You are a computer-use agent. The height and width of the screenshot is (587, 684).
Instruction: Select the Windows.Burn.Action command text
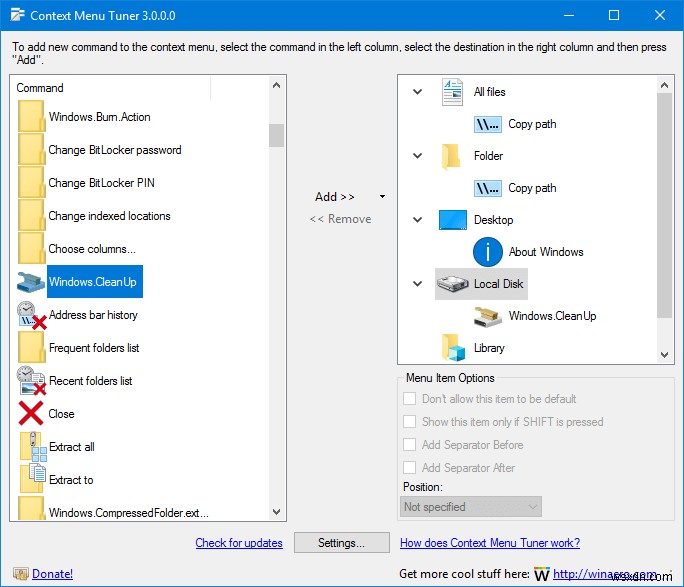pyautogui.click(x=99, y=117)
